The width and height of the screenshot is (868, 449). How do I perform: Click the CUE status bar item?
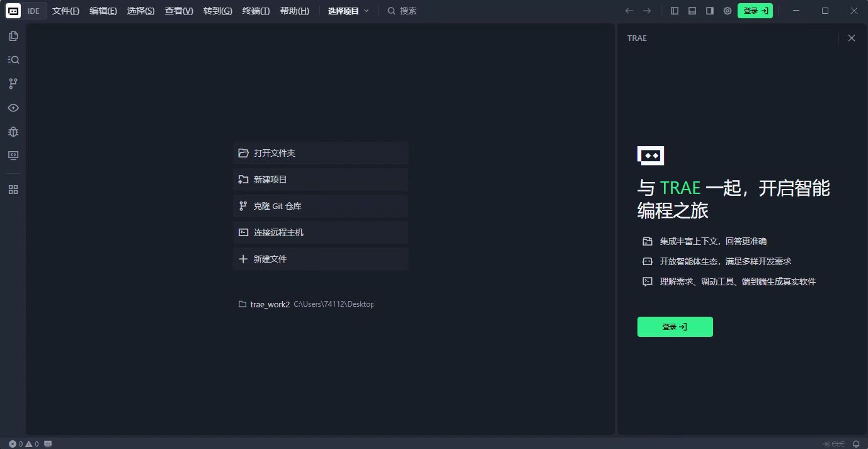pos(833,444)
